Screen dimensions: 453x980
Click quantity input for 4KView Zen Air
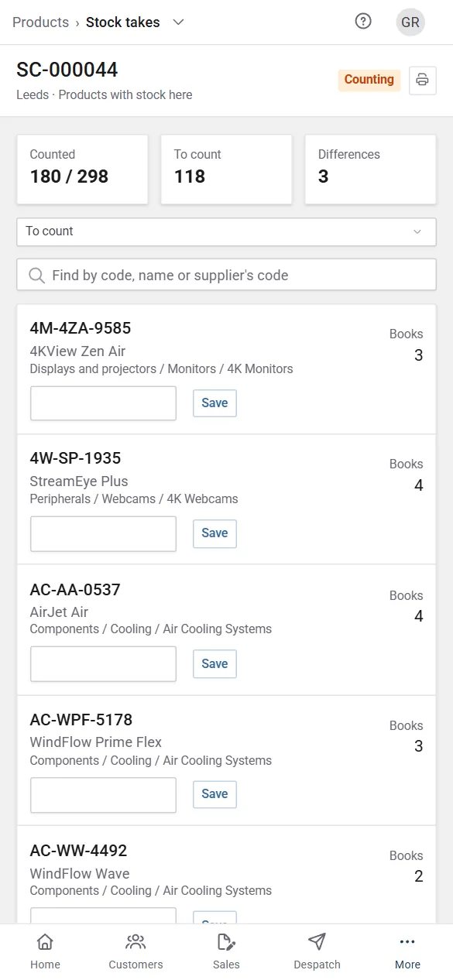103,403
